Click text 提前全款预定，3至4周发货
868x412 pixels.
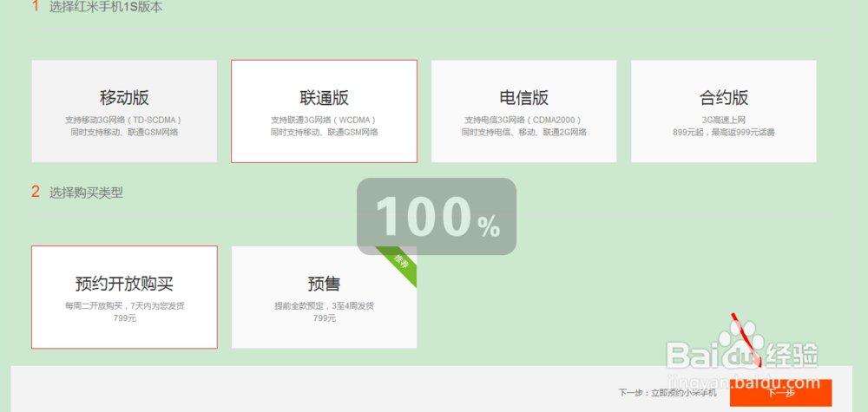324,306
